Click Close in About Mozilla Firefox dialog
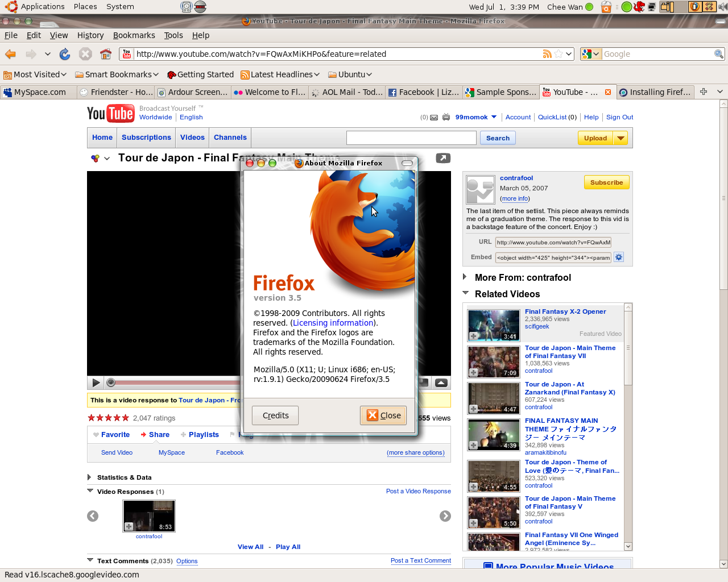The image size is (728, 582). pyautogui.click(x=384, y=415)
